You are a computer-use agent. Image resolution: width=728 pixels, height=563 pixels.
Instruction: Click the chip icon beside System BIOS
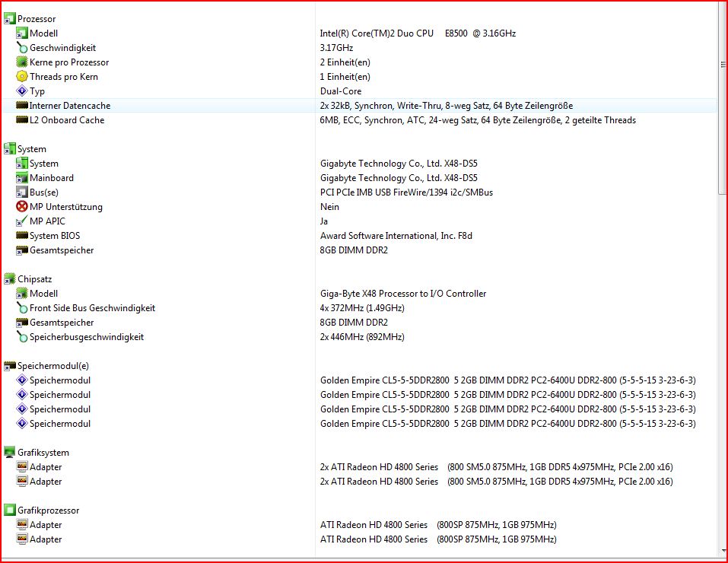pyautogui.click(x=22, y=236)
